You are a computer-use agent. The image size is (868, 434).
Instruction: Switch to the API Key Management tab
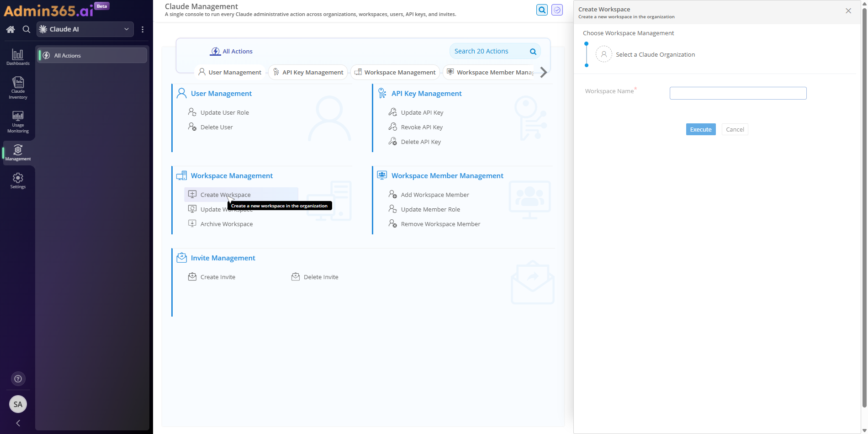[x=308, y=72]
